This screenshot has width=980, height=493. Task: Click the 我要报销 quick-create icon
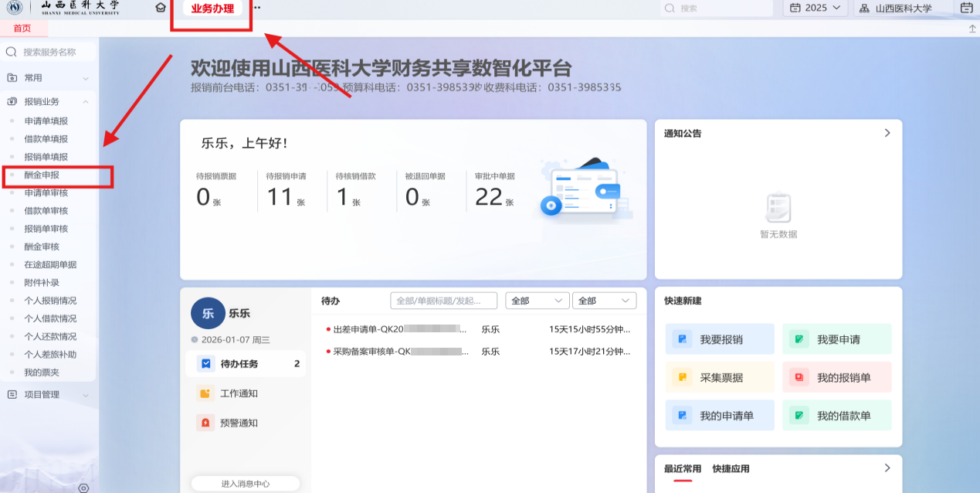point(682,339)
